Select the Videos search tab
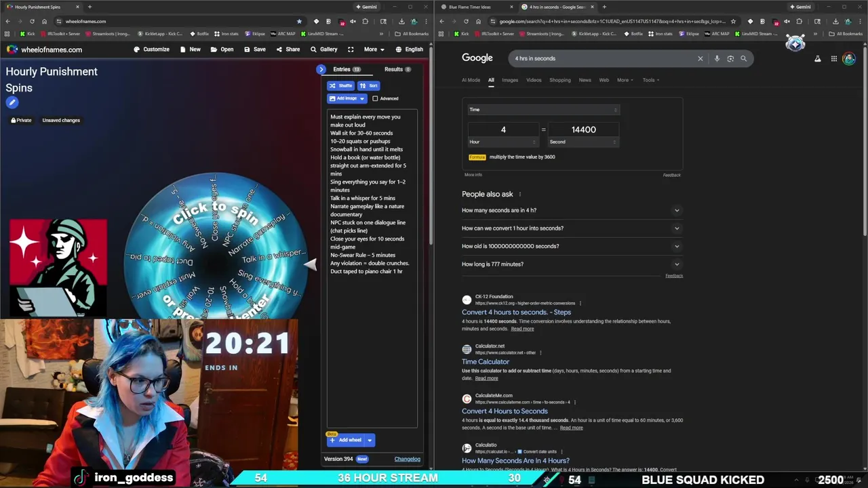 pyautogui.click(x=534, y=80)
